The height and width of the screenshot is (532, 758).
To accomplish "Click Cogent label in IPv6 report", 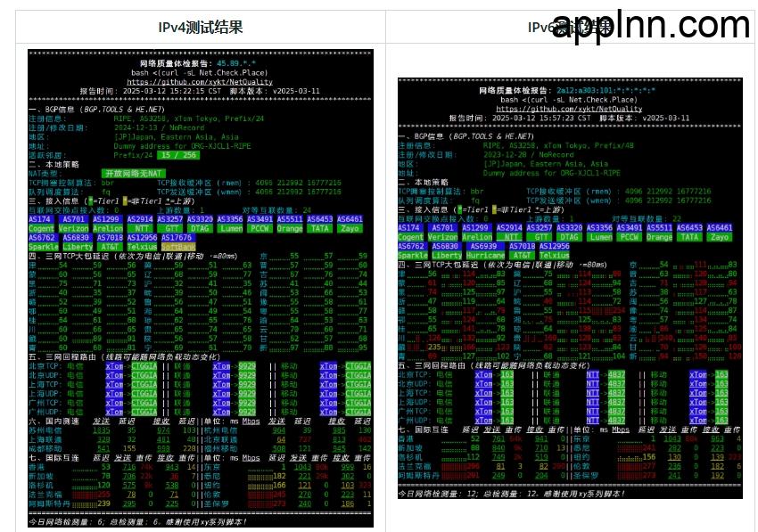I will [x=410, y=237].
